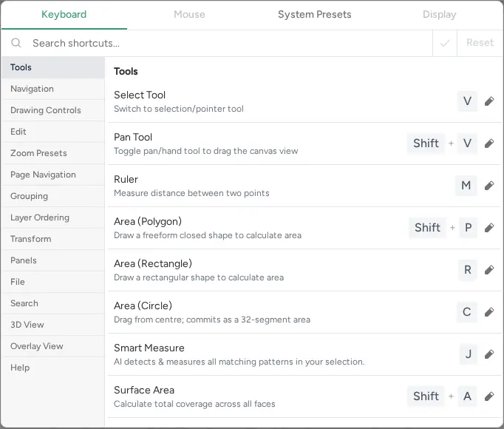Viewport: 504px width, 429px height.
Task: Click the 'Area (Polygon)' title text
Action: pyautogui.click(x=148, y=221)
